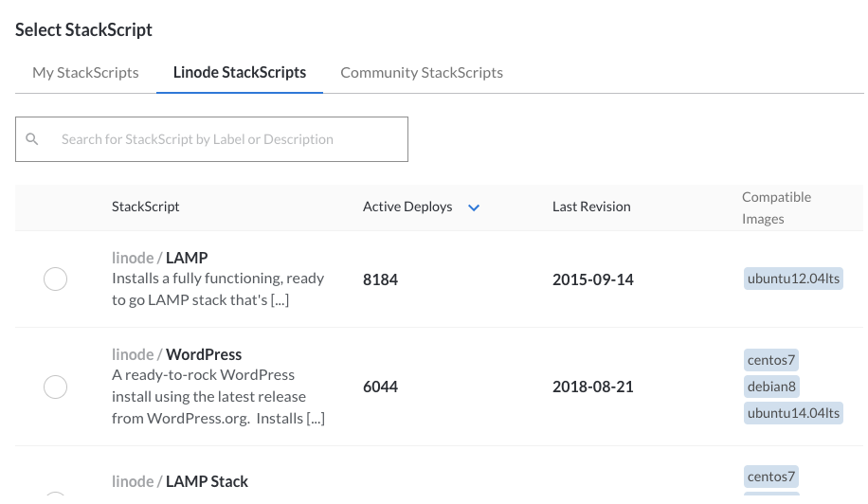Select the linode/LAMP radio button

[56, 279]
